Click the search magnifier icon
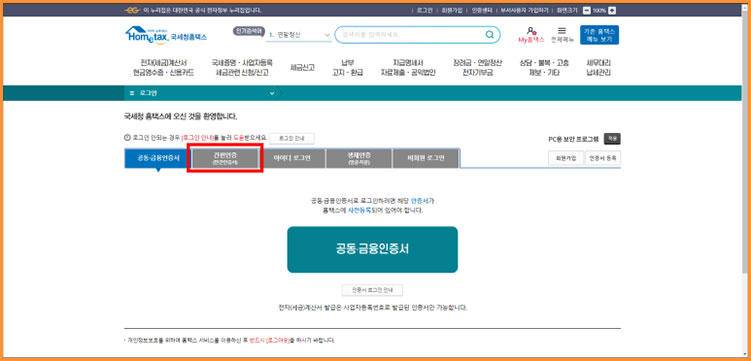Screen dimensions: 751x361 click(x=489, y=34)
